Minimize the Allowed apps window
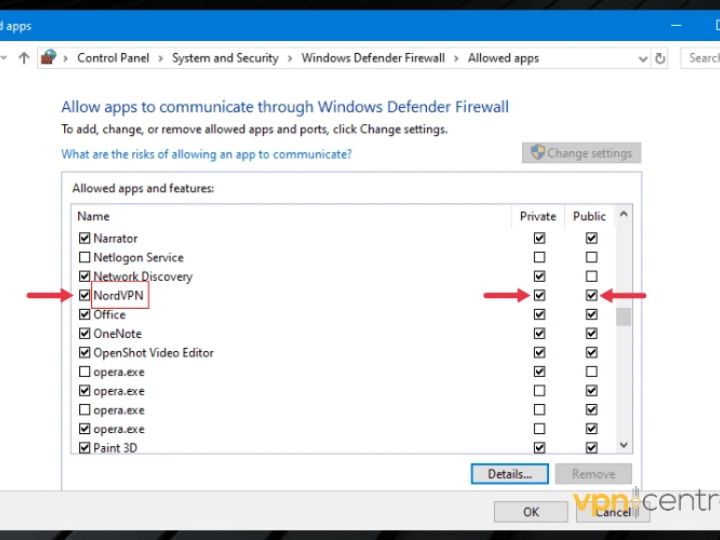This screenshot has width=720, height=540. click(676, 25)
